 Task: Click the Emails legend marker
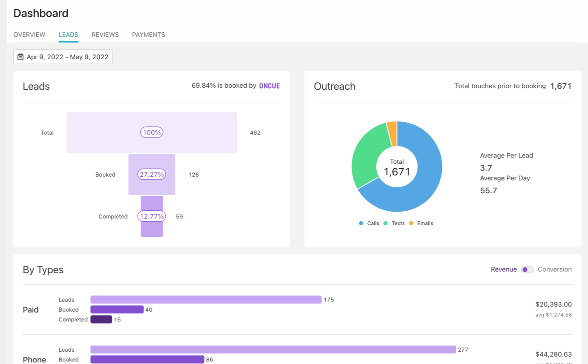[412, 223]
